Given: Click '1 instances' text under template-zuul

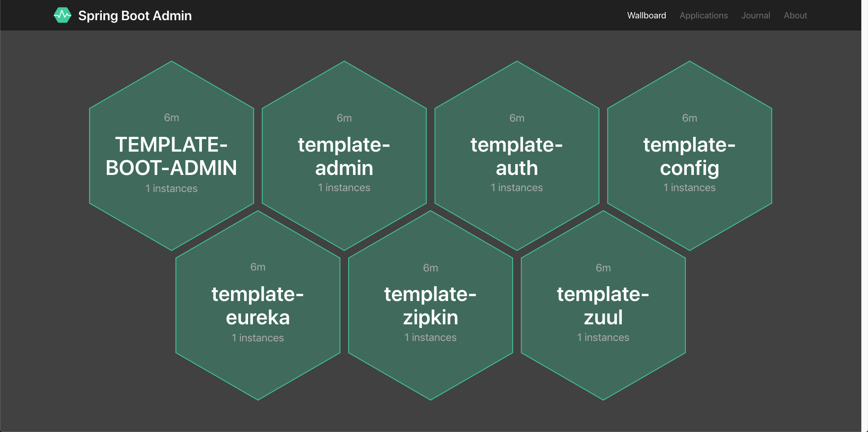Looking at the screenshot, I should 603,337.
